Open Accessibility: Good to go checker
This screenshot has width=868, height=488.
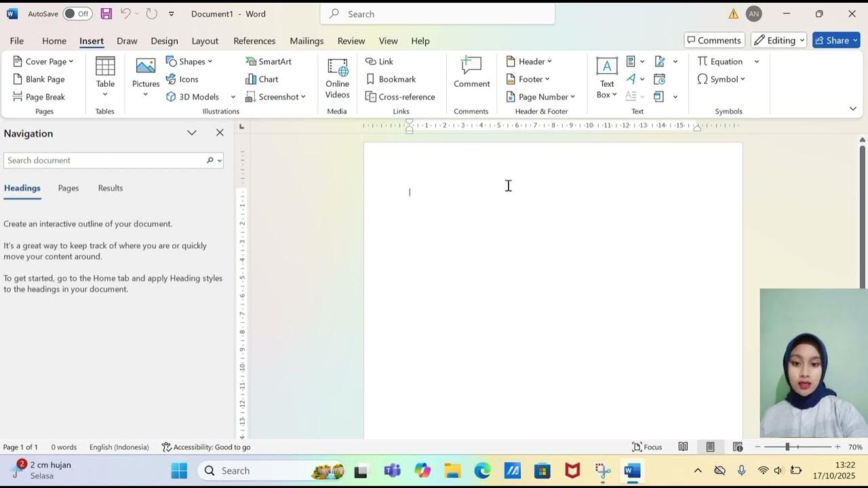[x=206, y=447]
